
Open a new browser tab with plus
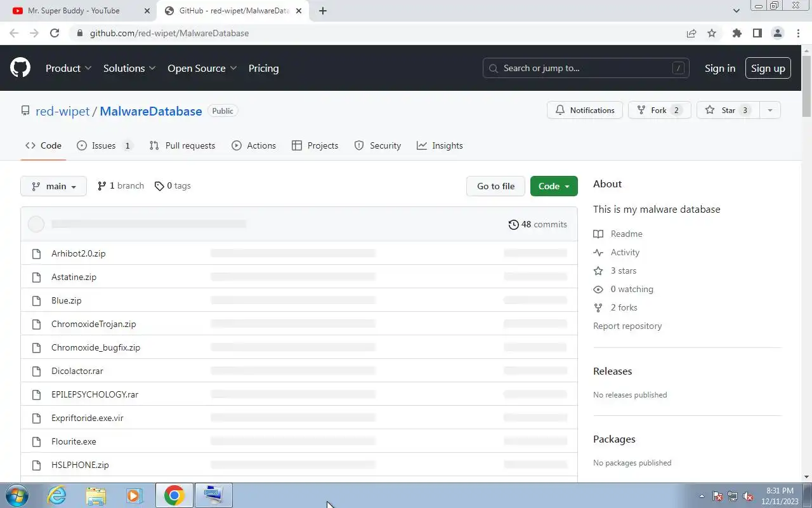(322, 11)
